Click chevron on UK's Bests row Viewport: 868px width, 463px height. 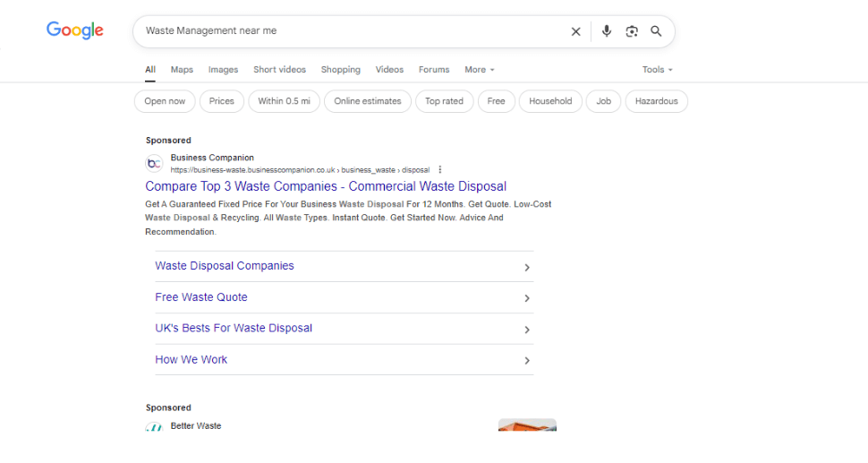pos(527,330)
